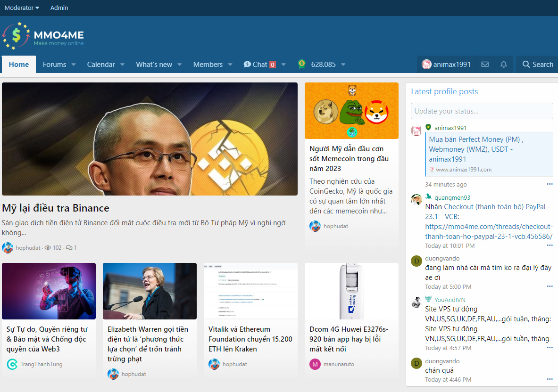Expand the Members menu arrow
Image resolution: width=558 pixels, height=392 pixels.
click(x=230, y=65)
